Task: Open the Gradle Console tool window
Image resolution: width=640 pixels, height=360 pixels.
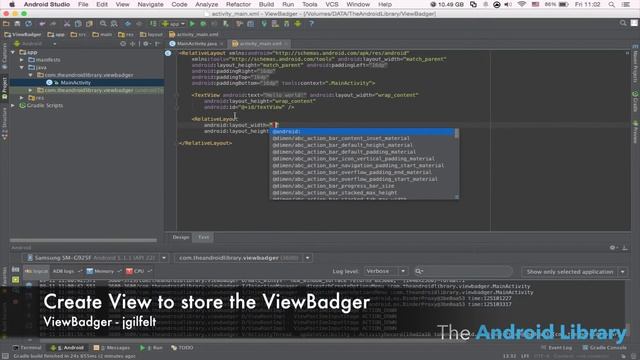Action: tap(605, 348)
